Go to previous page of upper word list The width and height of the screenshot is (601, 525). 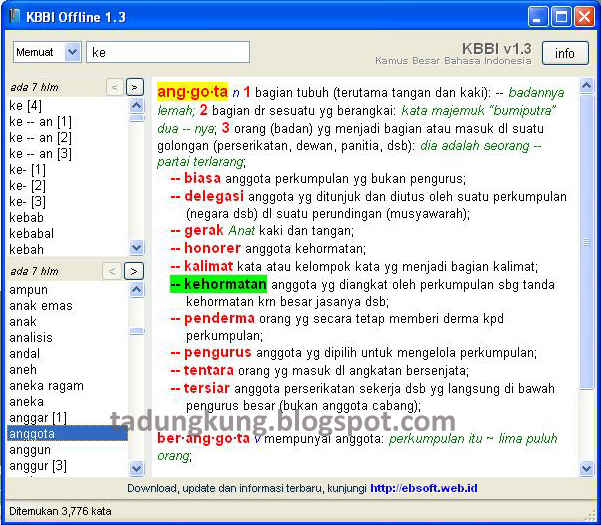pyautogui.click(x=115, y=87)
